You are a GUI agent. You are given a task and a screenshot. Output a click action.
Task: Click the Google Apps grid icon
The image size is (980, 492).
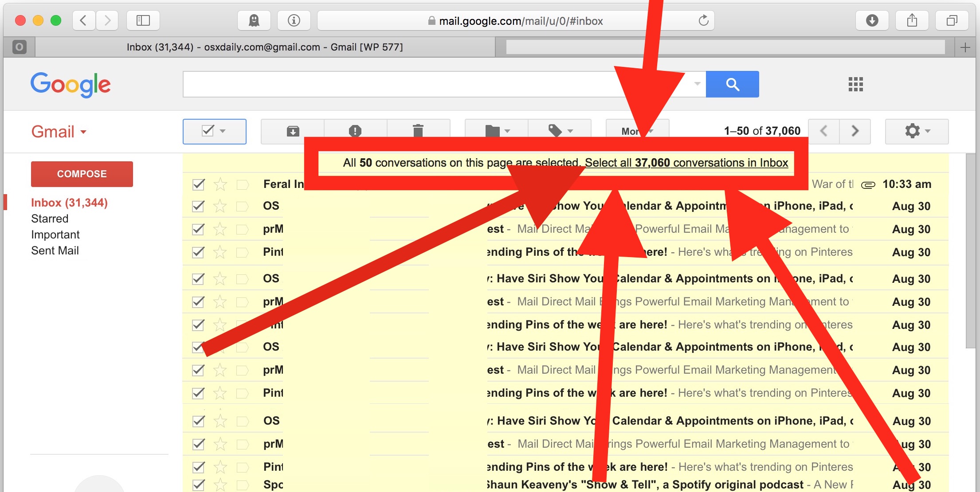click(x=856, y=84)
